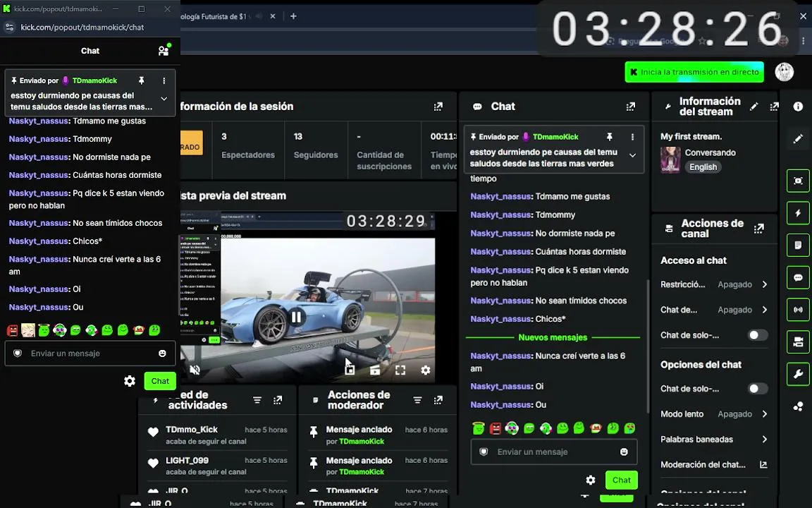812x508 pixels.
Task: Click the three-circles icon in right sidebar
Action: (798, 406)
